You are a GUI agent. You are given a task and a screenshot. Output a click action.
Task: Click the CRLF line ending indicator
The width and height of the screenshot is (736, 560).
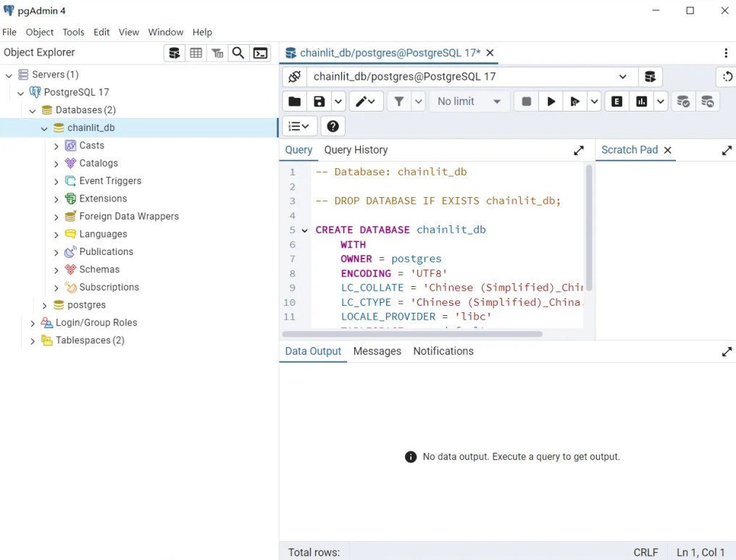[x=646, y=553]
